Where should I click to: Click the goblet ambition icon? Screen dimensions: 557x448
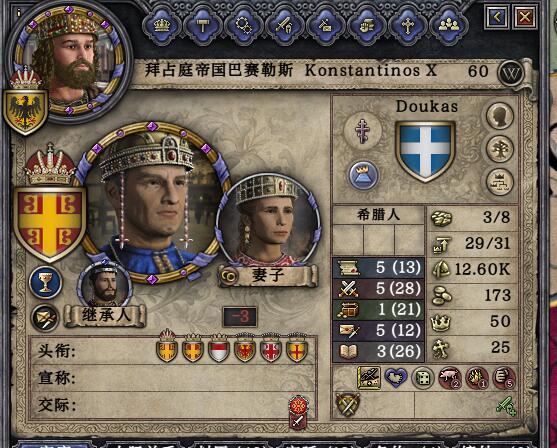click(45, 282)
